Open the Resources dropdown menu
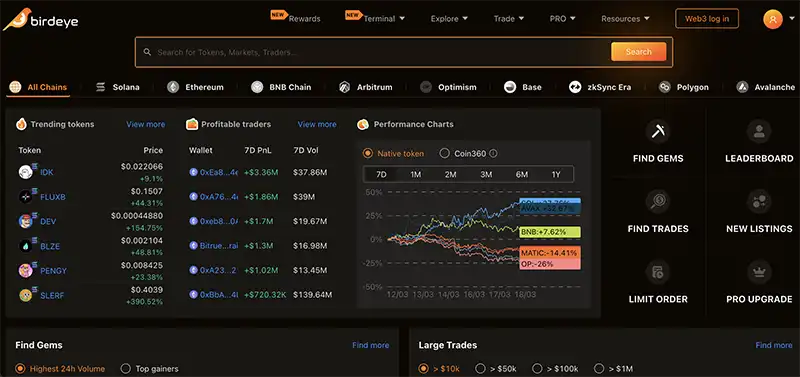The image size is (800, 377). pyautogui.click(x=626, y=19)
